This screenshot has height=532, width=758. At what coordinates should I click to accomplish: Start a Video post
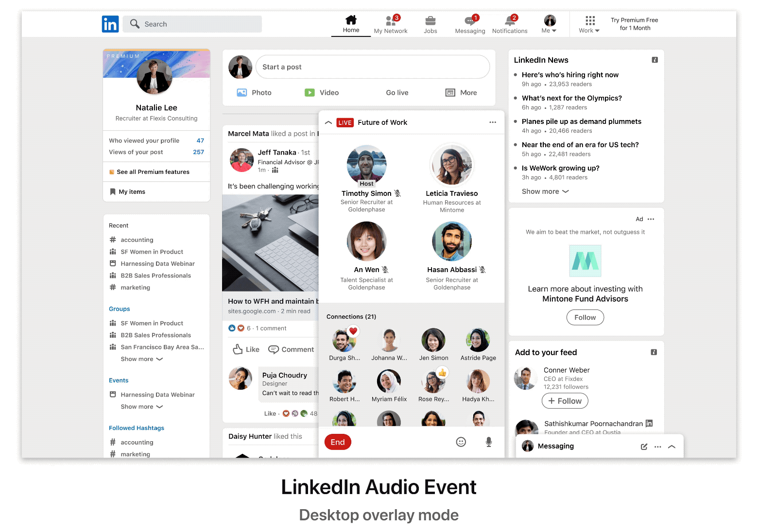[322, 92]
